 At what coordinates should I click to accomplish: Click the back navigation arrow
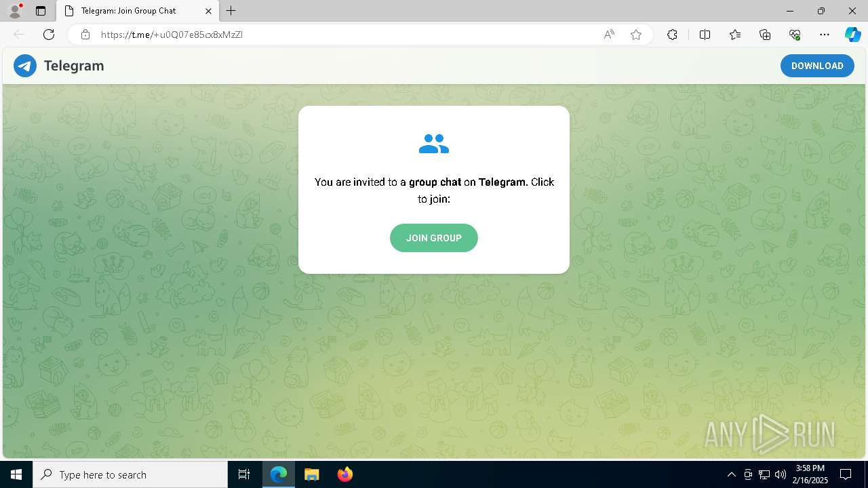coord(19,35)
